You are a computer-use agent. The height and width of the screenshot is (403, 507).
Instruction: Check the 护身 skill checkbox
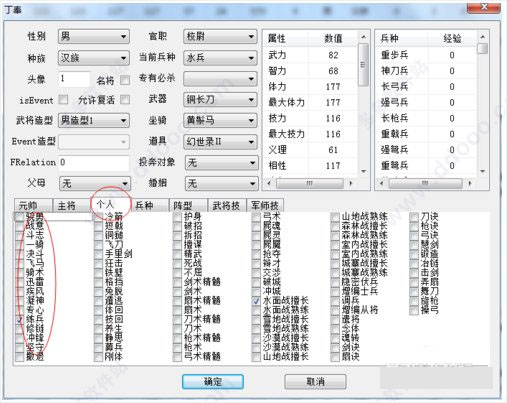(x=177, y=217)
